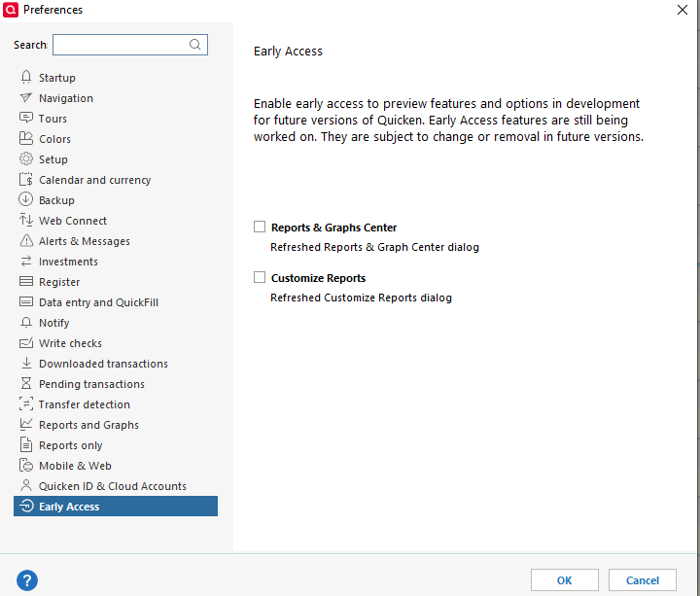Click the Cancel button
Viewport: 700px width, 596px height.
pos(642,579)
